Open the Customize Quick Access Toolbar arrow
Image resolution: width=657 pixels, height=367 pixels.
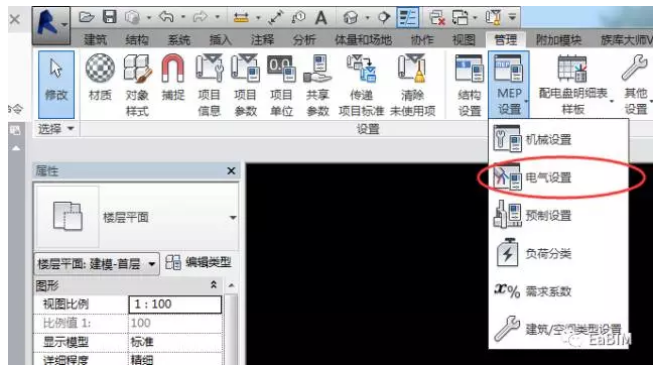pyautogui.click(x=512, y=18)
